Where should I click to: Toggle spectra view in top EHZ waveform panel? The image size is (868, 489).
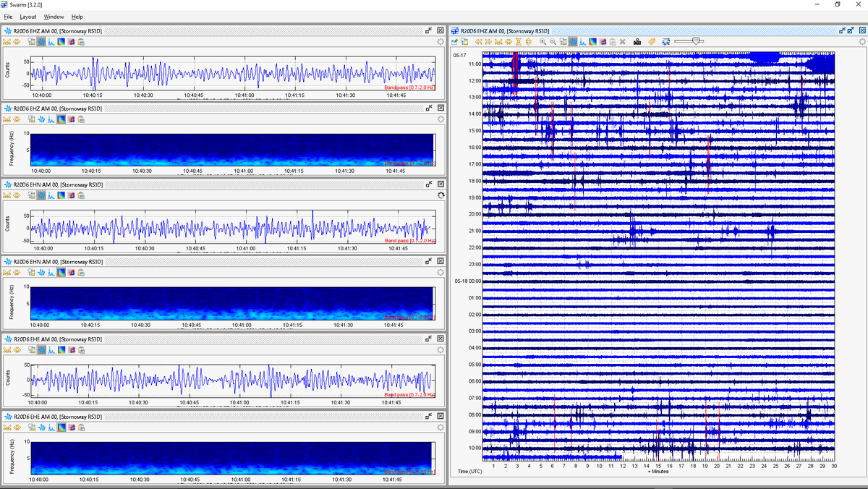tap(51, 41)
